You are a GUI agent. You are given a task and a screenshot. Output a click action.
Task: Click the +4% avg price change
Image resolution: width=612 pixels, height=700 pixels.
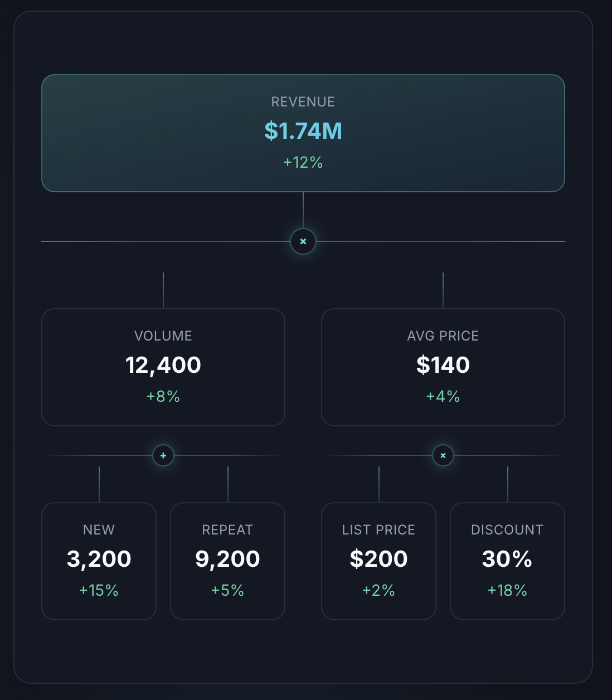click(443, 396)
